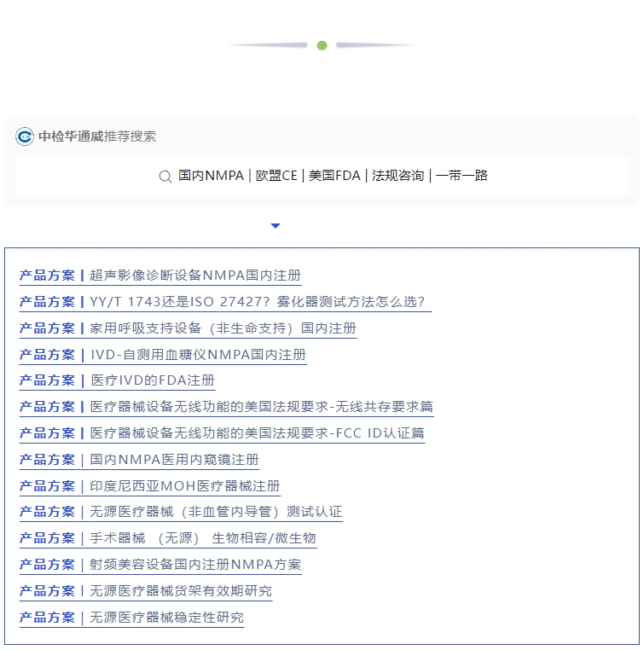Open 手术器械(无源)生物相容/微生物 link
Image resolution: width=644 pixels, height=650 pixels.
point(202,538)
